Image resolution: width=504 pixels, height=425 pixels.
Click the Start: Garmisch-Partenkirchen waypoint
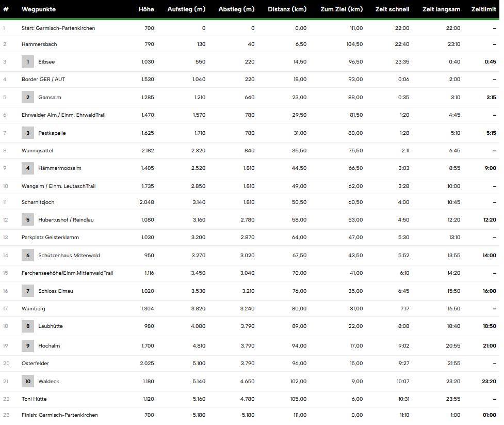click(x=58, y=28)
